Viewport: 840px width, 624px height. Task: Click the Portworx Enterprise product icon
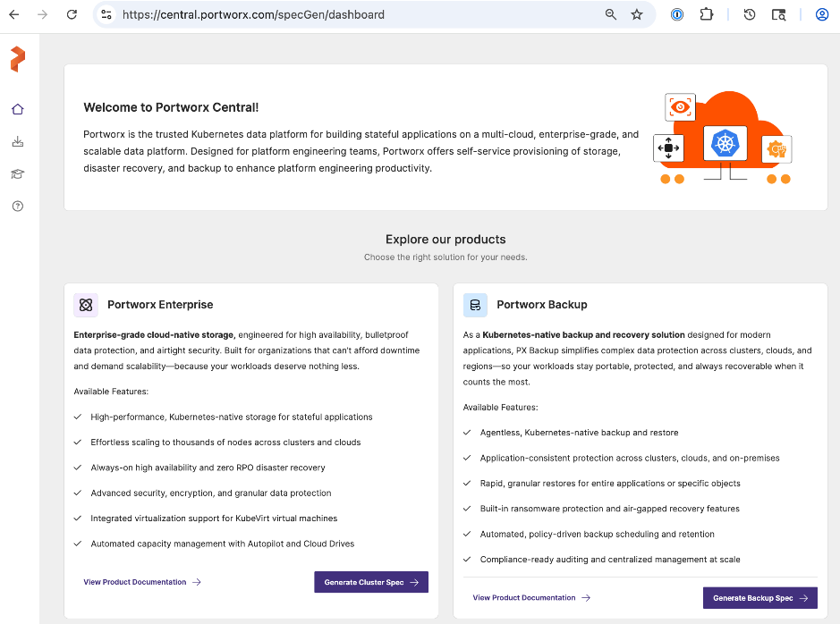click(85, 305)
